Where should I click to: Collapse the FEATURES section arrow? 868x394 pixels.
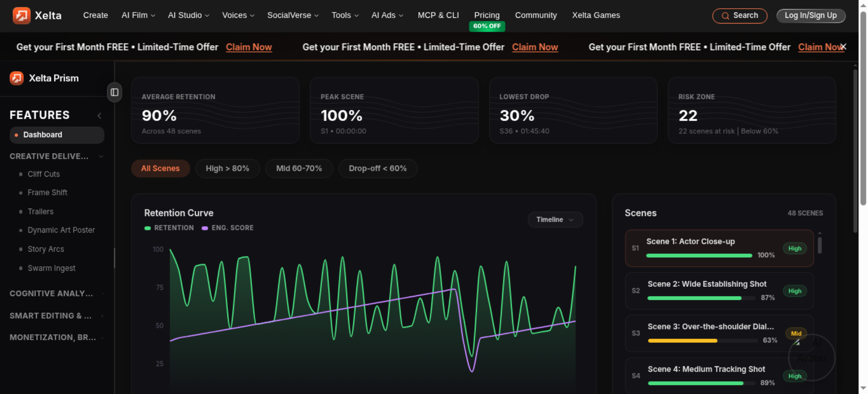click(99, 115)
